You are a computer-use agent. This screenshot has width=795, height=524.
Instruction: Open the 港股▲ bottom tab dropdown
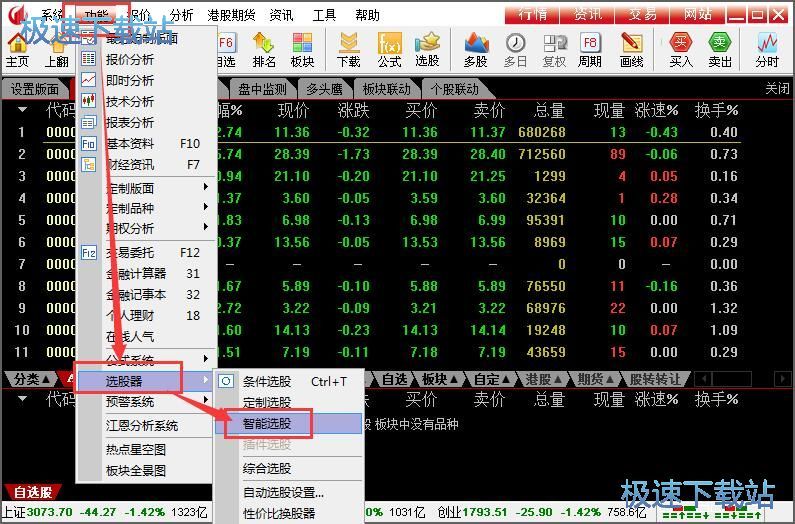(544, 379)
